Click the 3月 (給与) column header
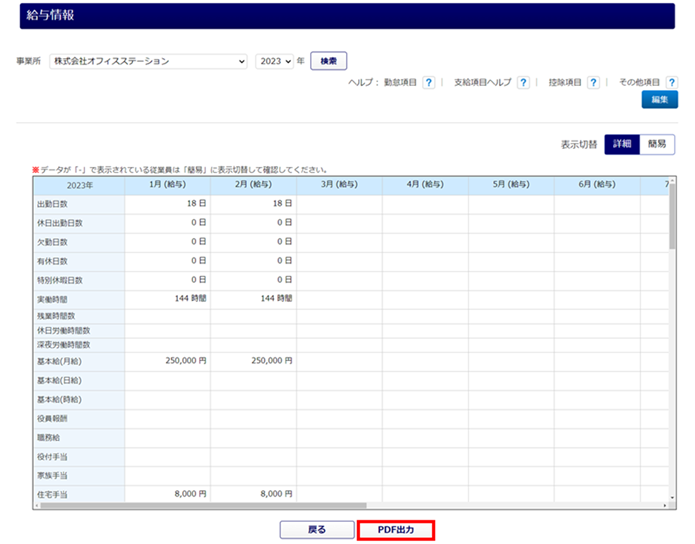The width and height of the screenshot is (695, 544). point(340,185)
